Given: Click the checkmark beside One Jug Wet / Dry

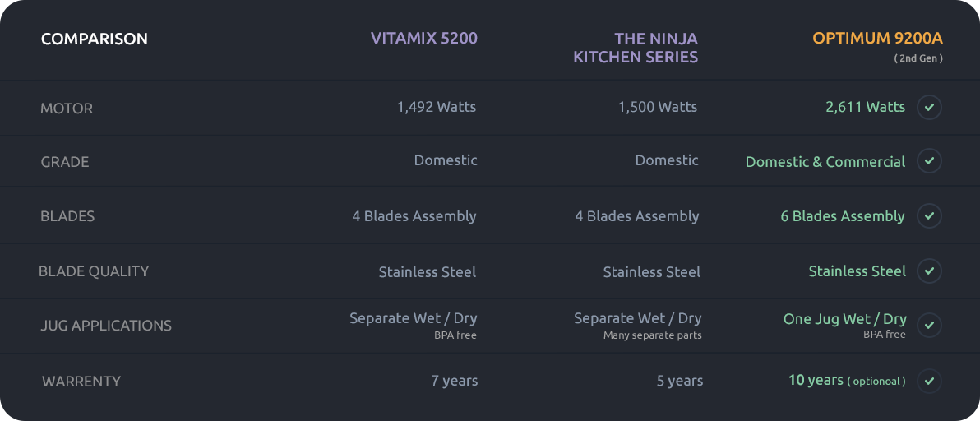Looking at the screenshot, I should click(929, 326).
